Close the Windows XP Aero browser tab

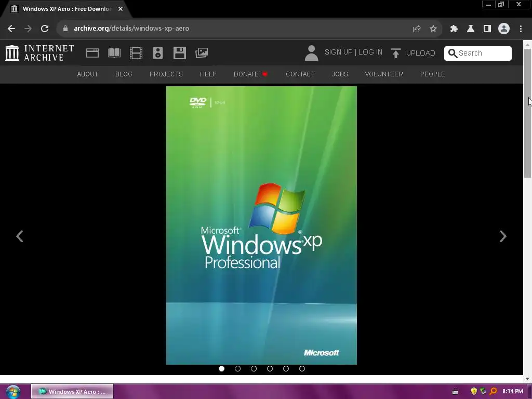(x=121, y=9)
